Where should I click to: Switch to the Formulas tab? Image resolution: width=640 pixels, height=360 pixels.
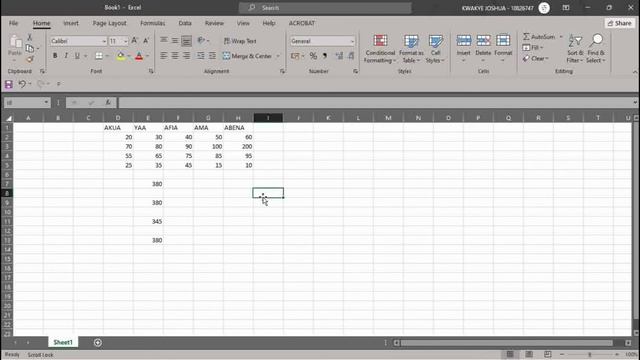click(x=153, y=23)
